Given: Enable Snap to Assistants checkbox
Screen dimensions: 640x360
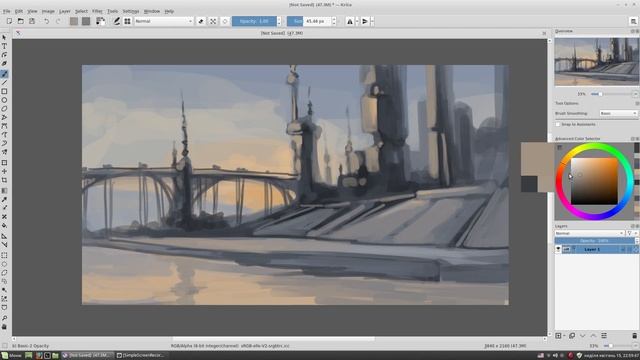Looking at the screenshot, I should 558,124.
